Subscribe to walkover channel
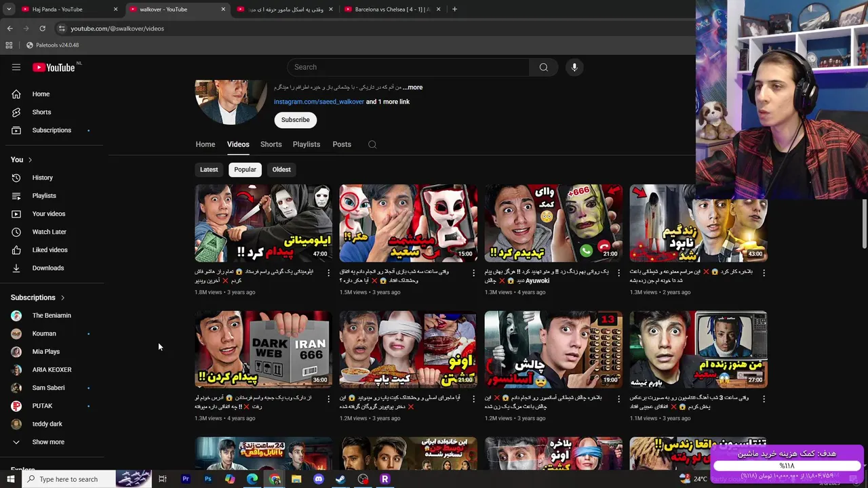Screen dimensions: 868x488 click(296, 120)
